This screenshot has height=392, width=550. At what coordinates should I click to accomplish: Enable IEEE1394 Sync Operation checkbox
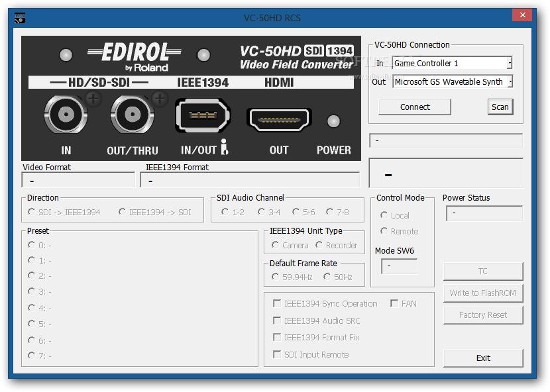point(325,304)
